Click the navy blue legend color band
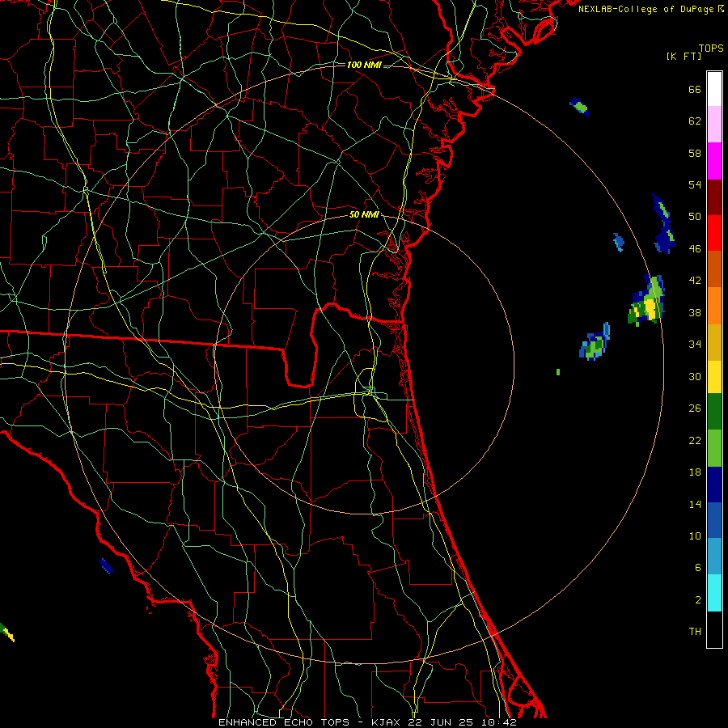The image size is (728, 728). [x=714, y=485]
